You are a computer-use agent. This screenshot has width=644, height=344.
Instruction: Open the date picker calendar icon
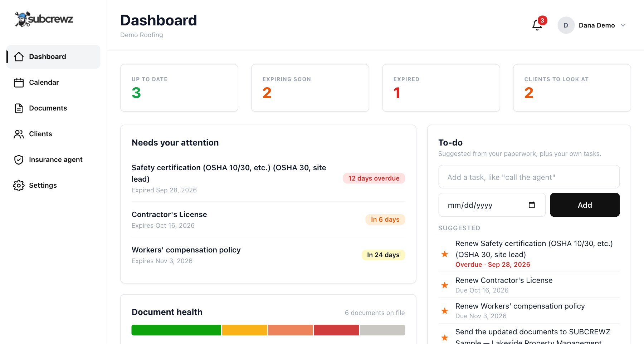click(x=532, y=205)
